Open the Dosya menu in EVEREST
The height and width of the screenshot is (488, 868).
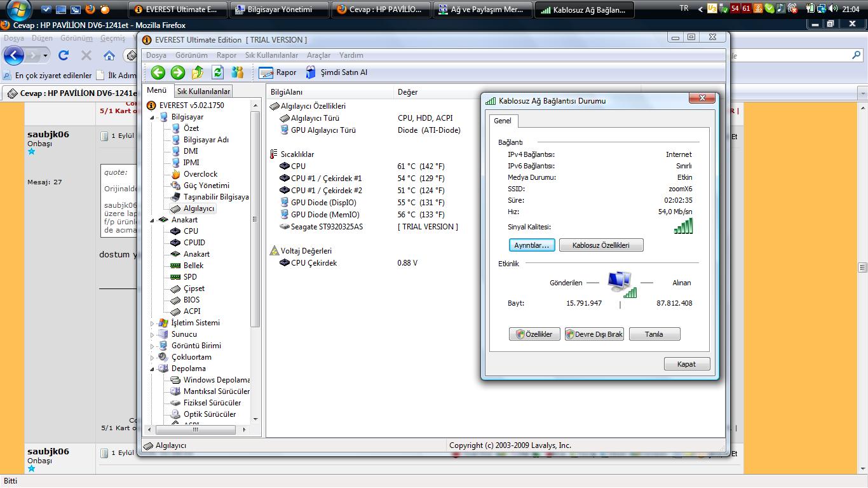point(156,55)
